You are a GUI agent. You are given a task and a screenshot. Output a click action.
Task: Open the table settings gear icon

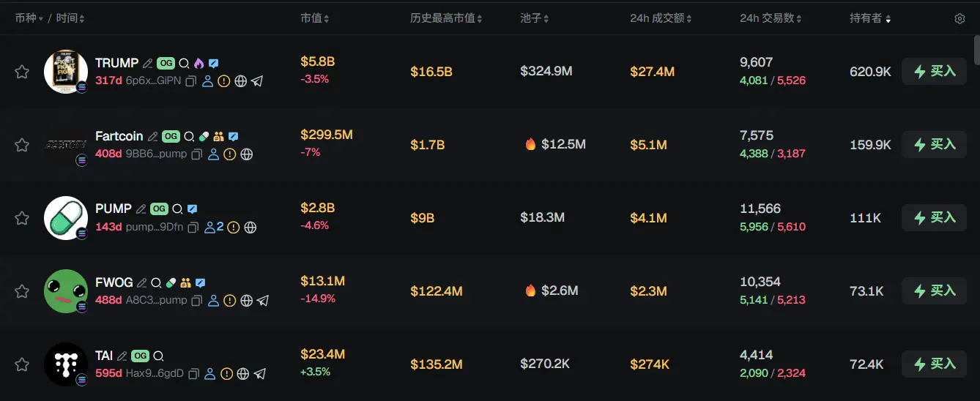coord(959,18)
